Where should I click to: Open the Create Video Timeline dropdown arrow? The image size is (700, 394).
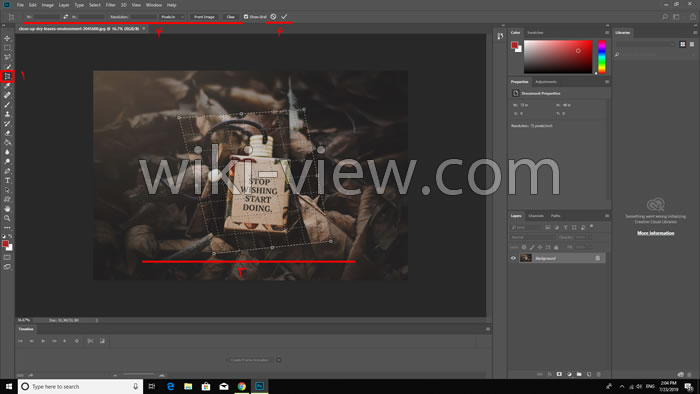279,360
